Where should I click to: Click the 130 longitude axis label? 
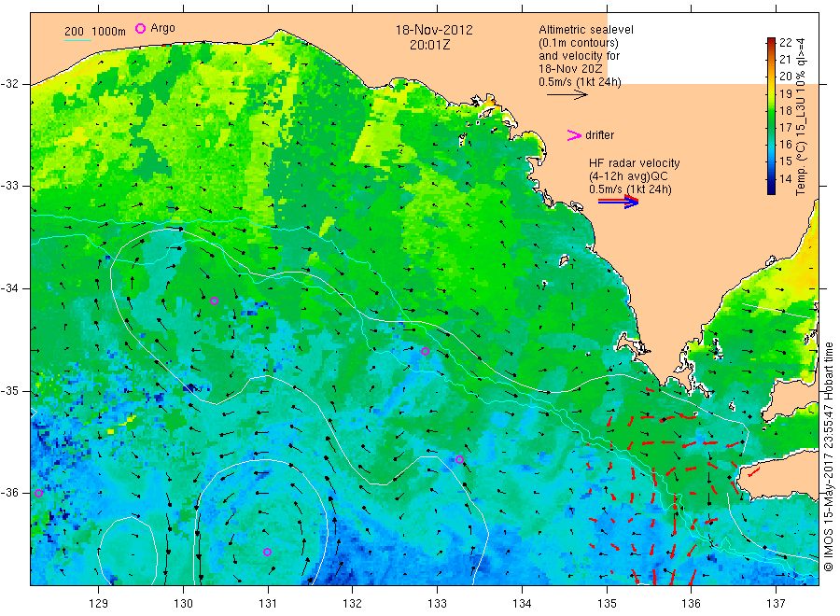(x=183, y=604)
